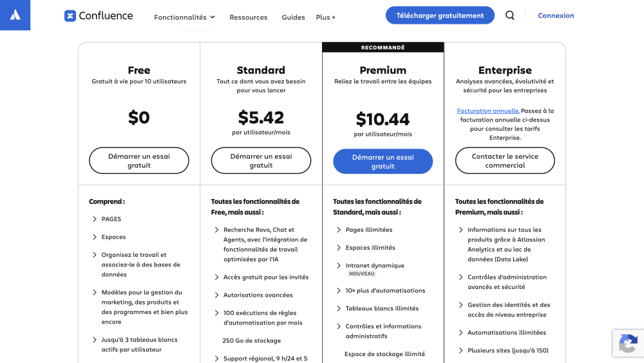This screenshot has height=363, width=644.
Task: Expand the Espaces feature chevron
Action: [x=95, y=237]
